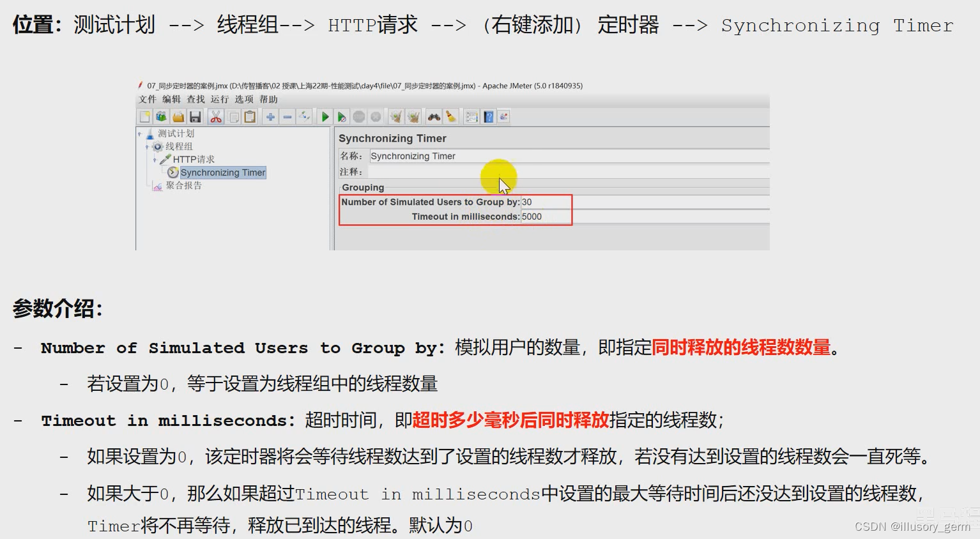Click the stopwatch icon of Synchronizing Timer node
Viewport: 980px width, 539px height.
click(172, 172)
